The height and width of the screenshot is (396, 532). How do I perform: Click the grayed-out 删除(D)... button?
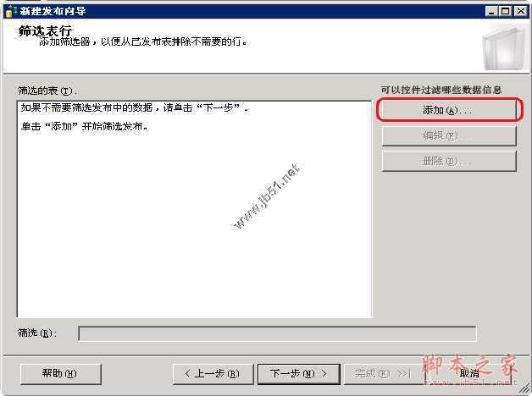[449, 162]
